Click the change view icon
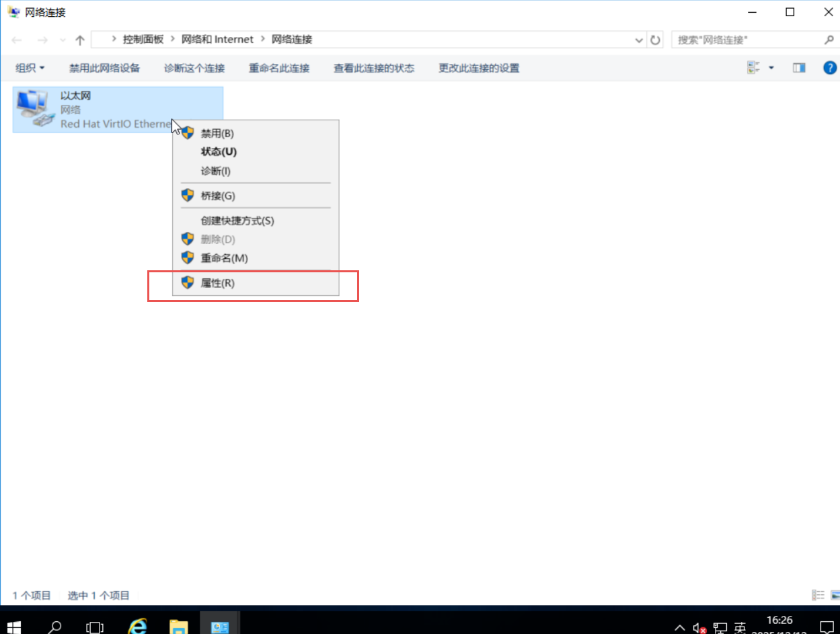This screenshot has height=634, width=840. click(x=753, y=68)
